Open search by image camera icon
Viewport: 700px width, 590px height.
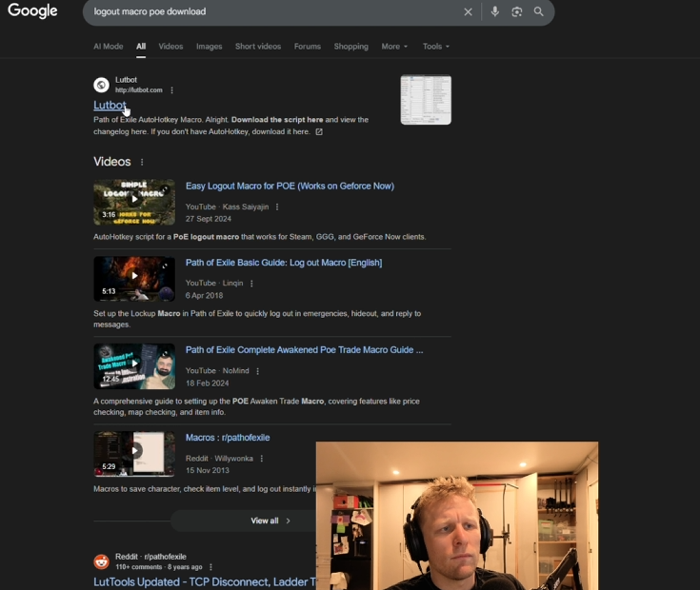(516, 11)
